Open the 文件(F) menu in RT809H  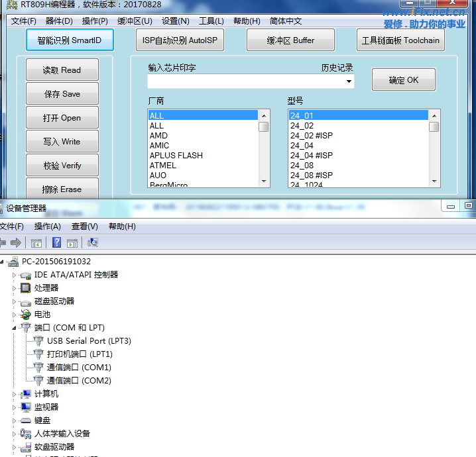[x=24, y=21]
